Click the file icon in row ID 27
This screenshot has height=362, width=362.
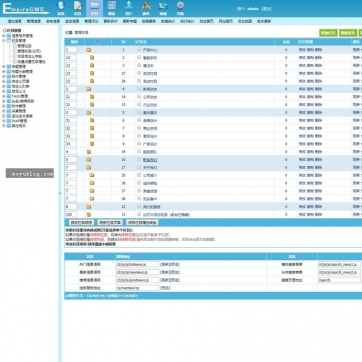(92, 73)
